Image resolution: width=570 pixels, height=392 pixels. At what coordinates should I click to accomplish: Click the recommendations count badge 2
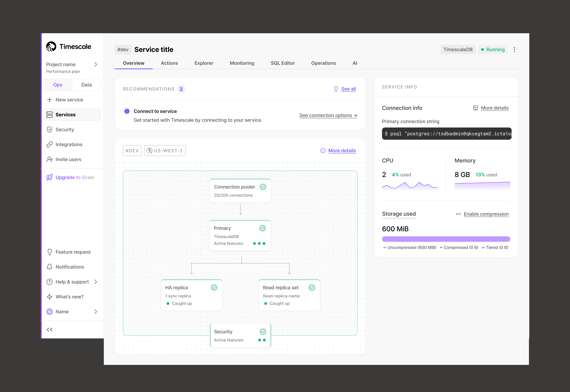click(181, 89)
